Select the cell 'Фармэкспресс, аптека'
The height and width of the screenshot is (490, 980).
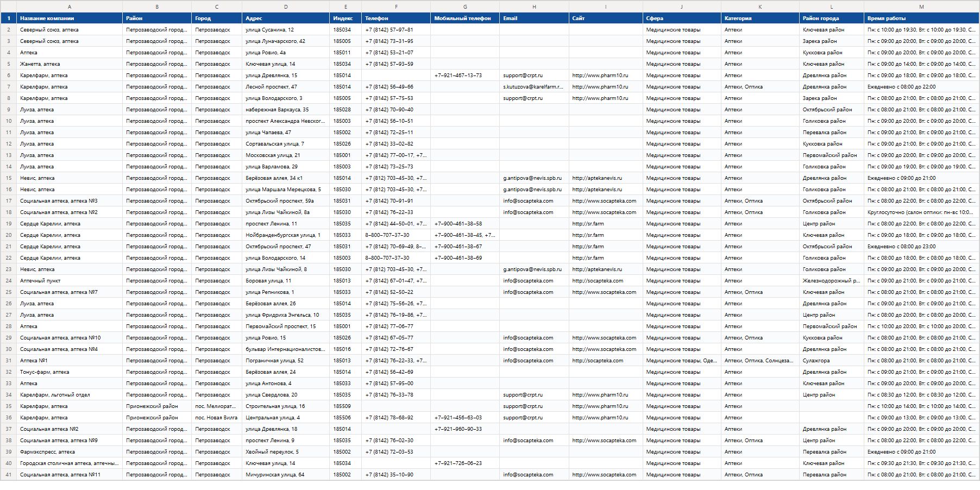point(70,452)
